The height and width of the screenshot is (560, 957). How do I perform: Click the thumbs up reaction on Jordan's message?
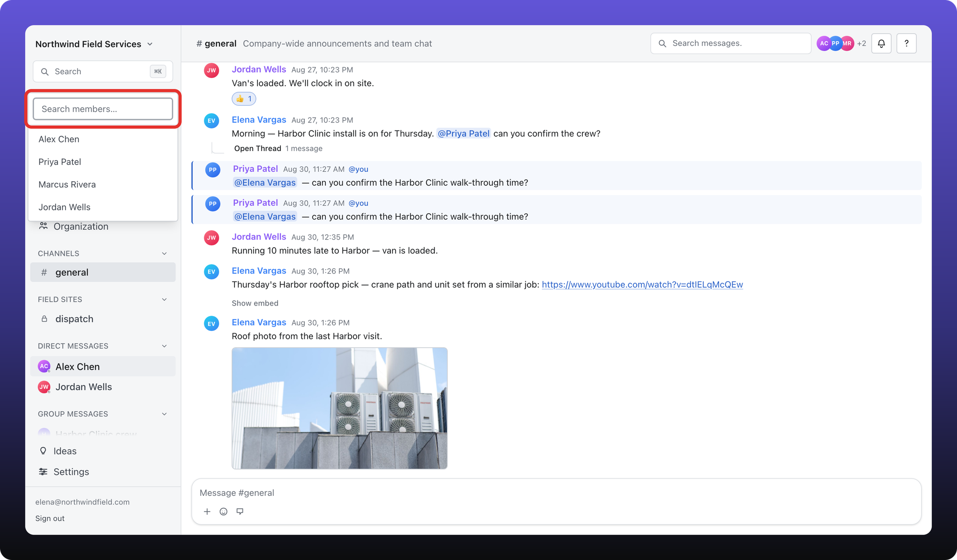pos(244,99)
